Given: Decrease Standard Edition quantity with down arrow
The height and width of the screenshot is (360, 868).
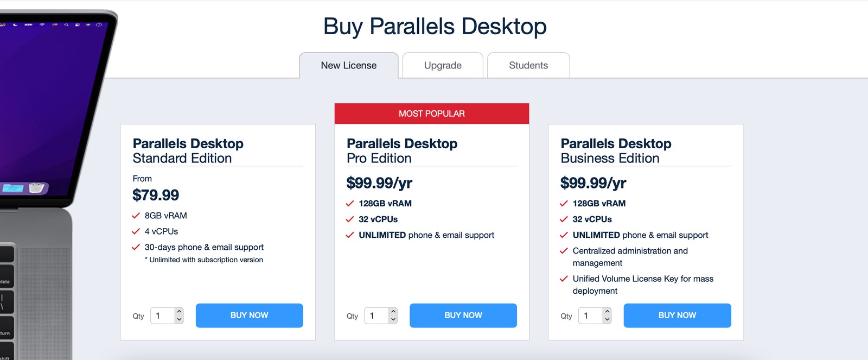Looking at the screenshot, I should click(x=179, y=319).
